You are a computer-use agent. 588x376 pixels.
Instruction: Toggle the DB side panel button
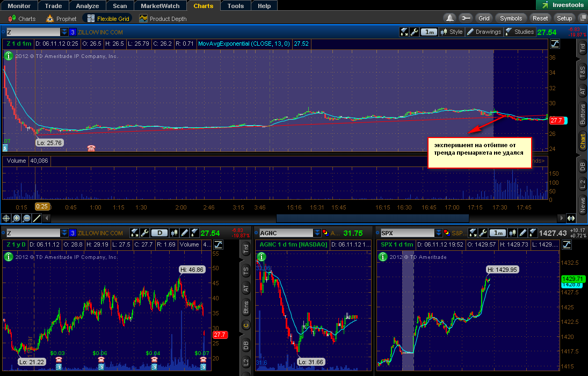click(582, 166)
